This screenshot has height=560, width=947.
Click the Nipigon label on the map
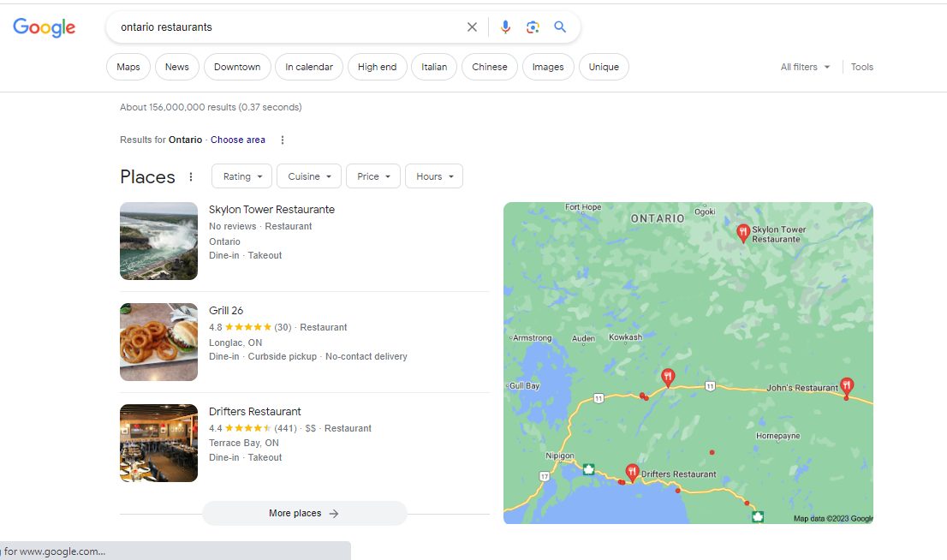pos(560,456)
